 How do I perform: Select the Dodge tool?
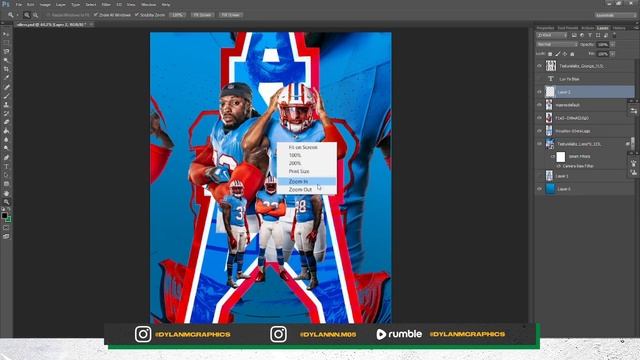coord(6,149)
